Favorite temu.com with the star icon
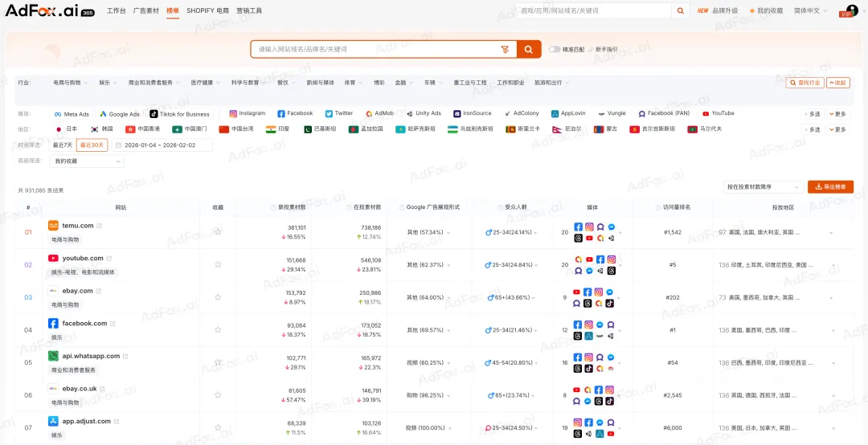The image size is (868, 445). (218, 231)
